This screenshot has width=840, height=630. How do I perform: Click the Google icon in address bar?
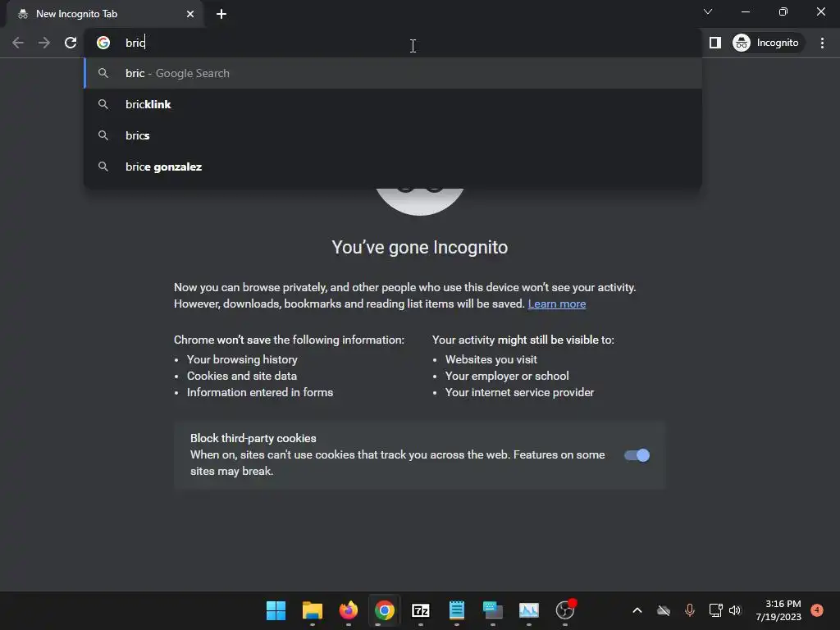[x=103, y=43]
